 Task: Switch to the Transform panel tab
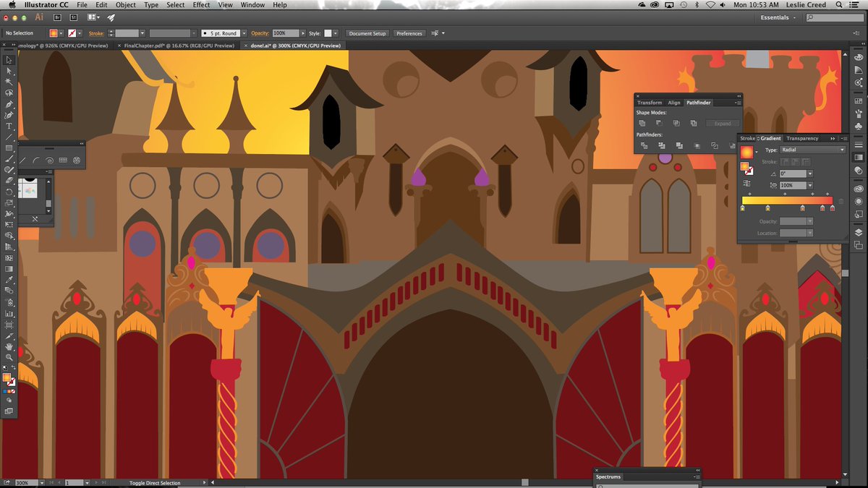tap(650, 103)
